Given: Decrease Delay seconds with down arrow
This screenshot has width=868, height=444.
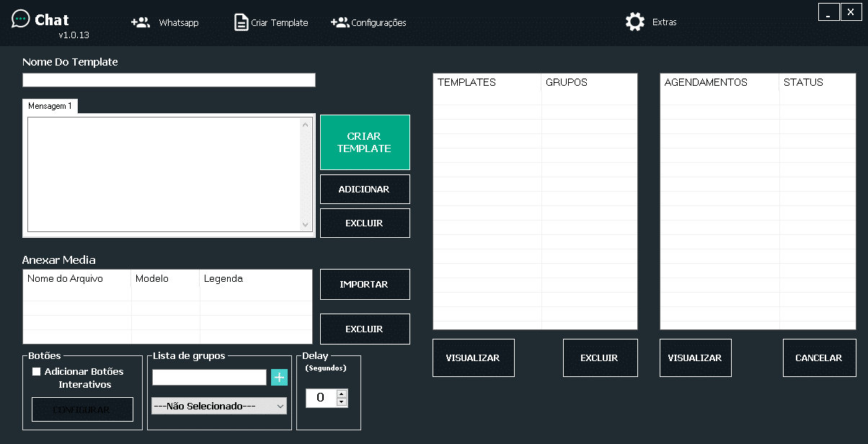Looking at the screenshot, I should 342,401.
